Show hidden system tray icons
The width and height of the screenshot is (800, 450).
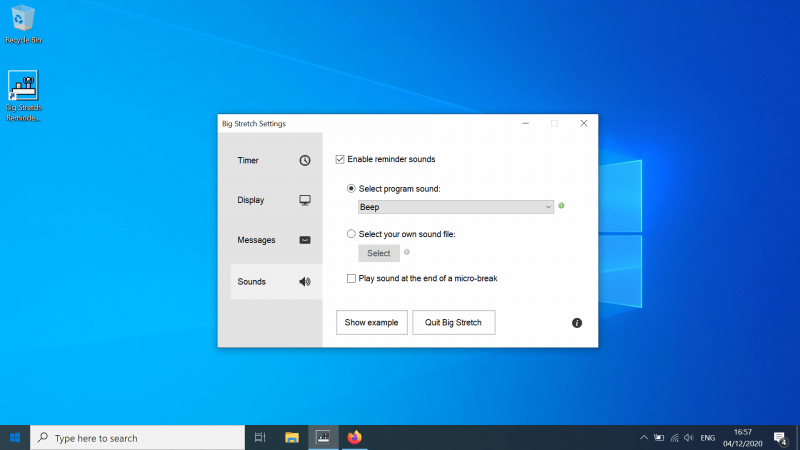pos(644,438)
